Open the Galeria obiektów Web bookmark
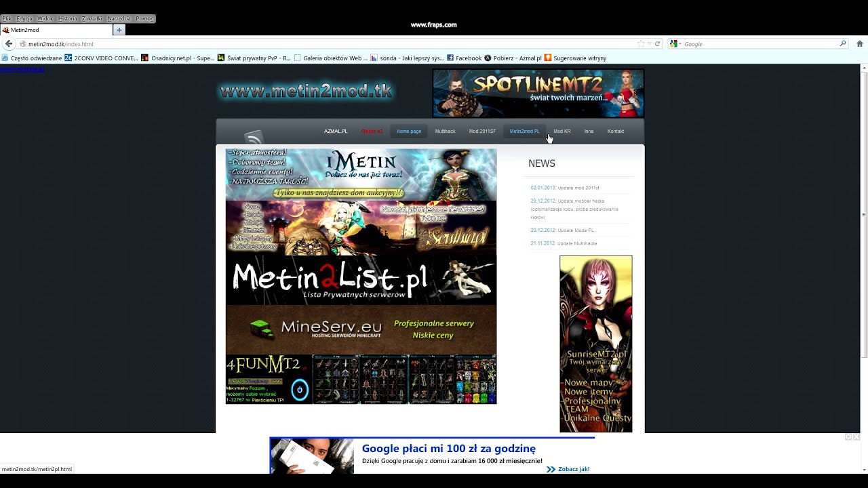The width and height of the screenshot is (868, 488). pos(331,58)
